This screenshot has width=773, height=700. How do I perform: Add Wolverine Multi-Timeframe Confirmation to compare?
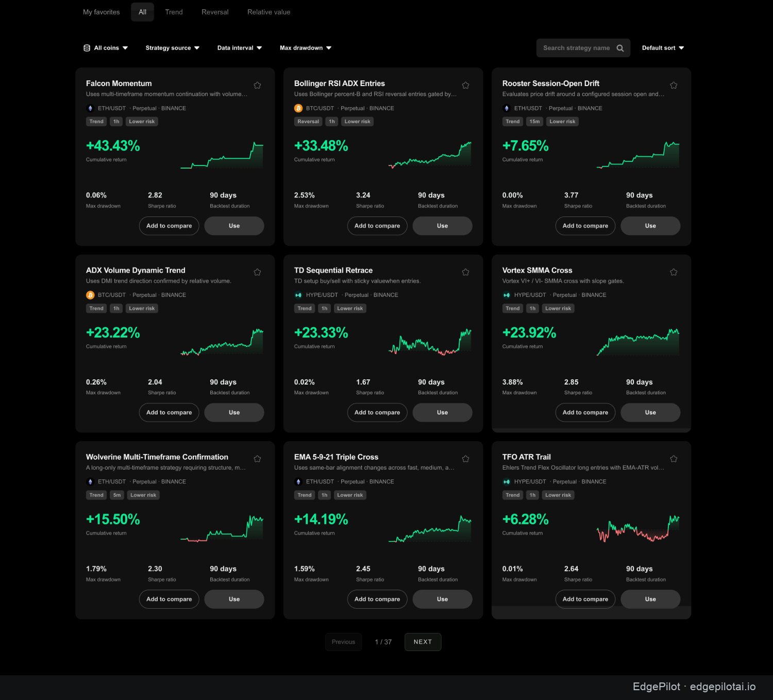[169, 599]
